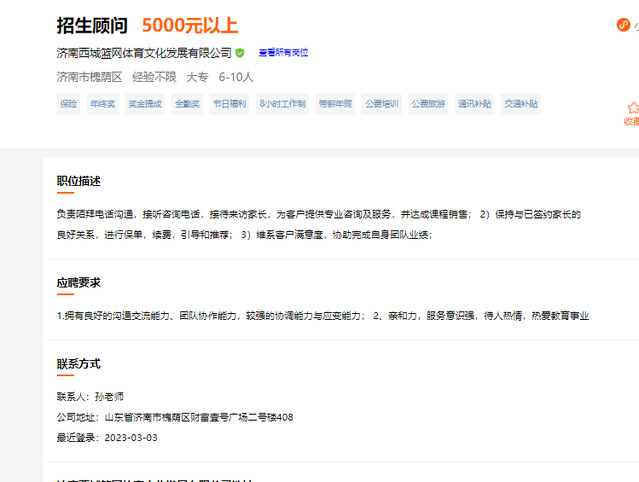This screenshot has height=482, width=639.
Task: Select the 节日福利 benefit tag
Action: pyautogui.click(x=228, y=103)
